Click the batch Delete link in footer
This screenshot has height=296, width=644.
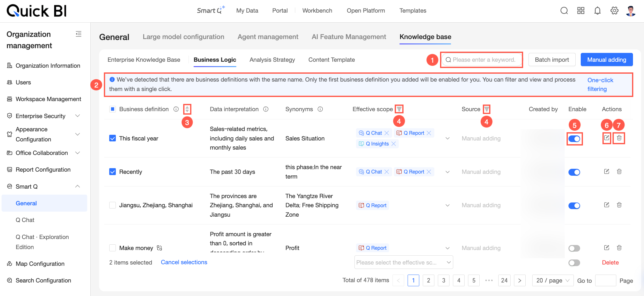610,263
